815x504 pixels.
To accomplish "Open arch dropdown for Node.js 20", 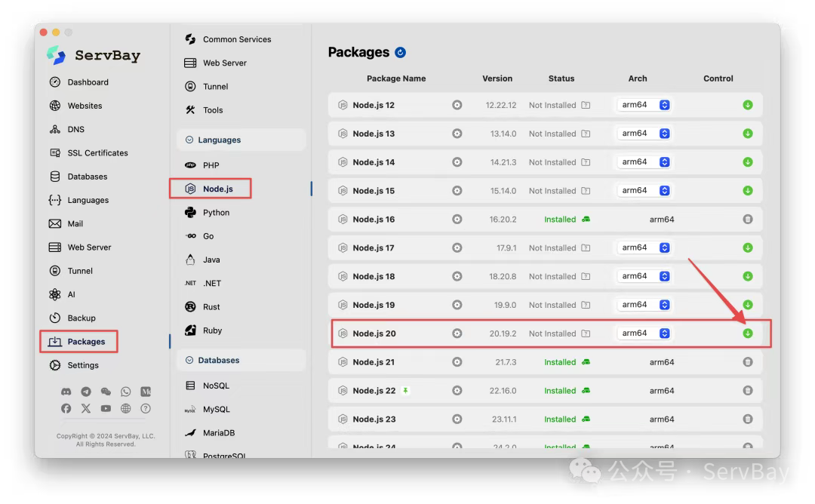I will tap(644, 333).
